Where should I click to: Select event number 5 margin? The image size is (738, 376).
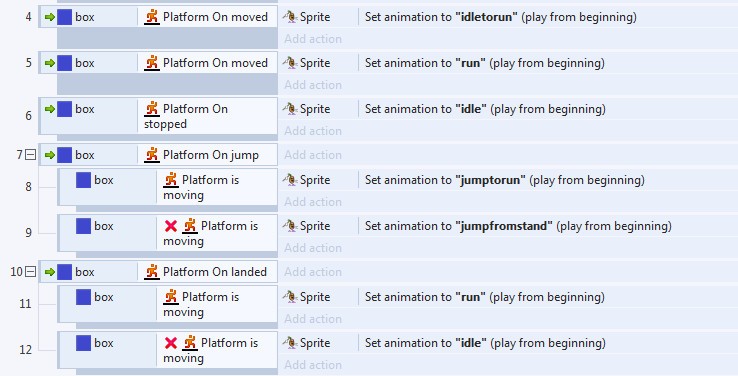pos(29,63)
